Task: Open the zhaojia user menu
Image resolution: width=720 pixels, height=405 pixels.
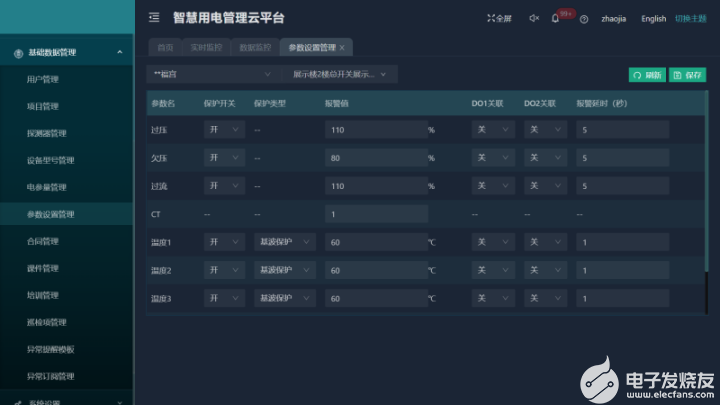Action: (613, 19)
